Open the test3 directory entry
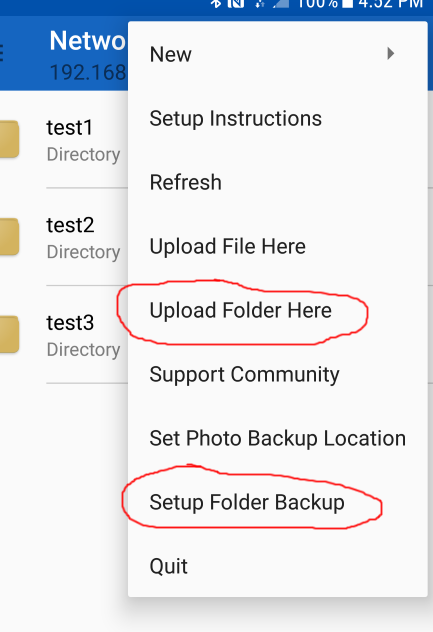This screenshot has width=433, height=632. [x=64, y=335]
